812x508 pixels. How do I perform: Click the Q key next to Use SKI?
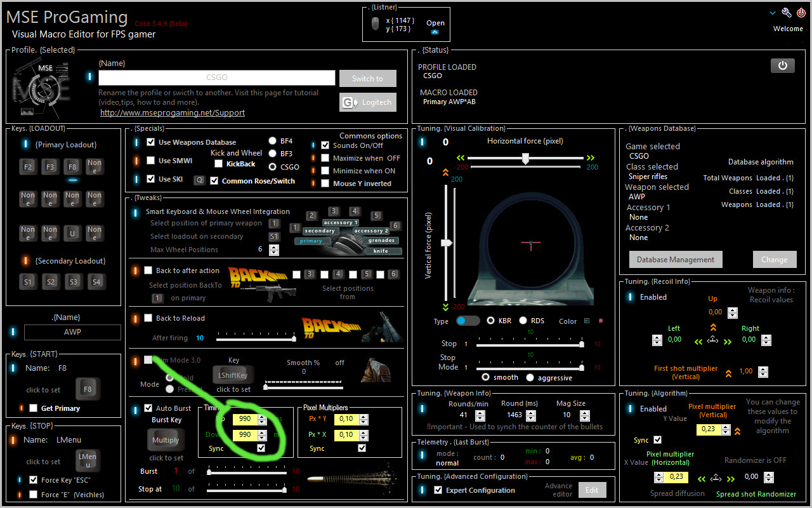pos(199,180)
